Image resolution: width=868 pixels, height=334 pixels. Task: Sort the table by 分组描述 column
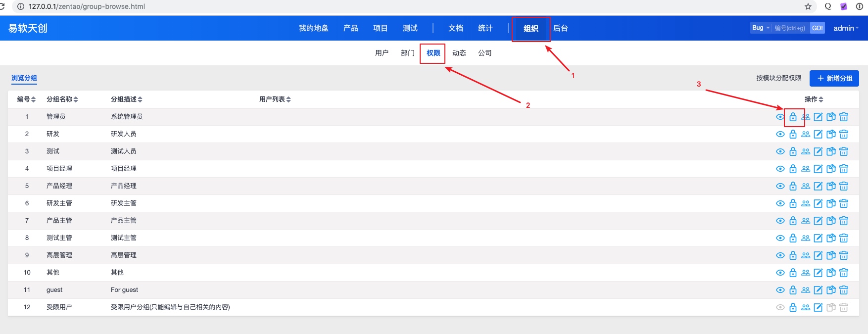[x=126, y=99]
